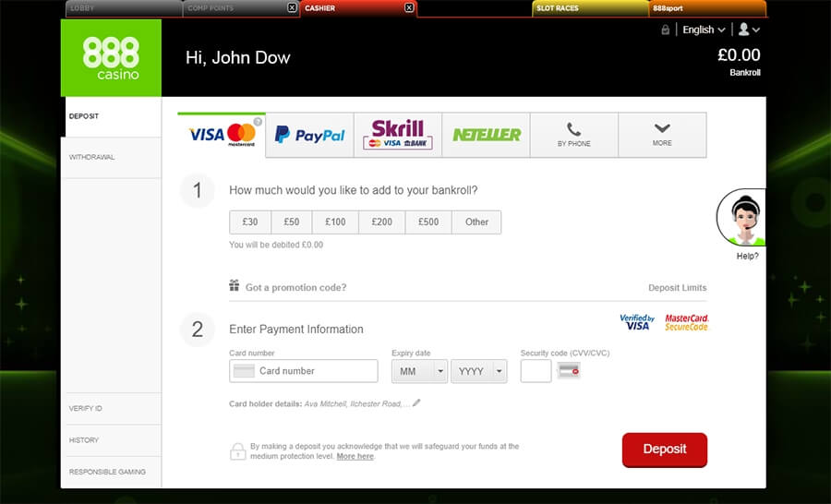Select the £500 deposit amount
Image resolution: width=831 pixels, height=504 pixels.
pos(428,222)
